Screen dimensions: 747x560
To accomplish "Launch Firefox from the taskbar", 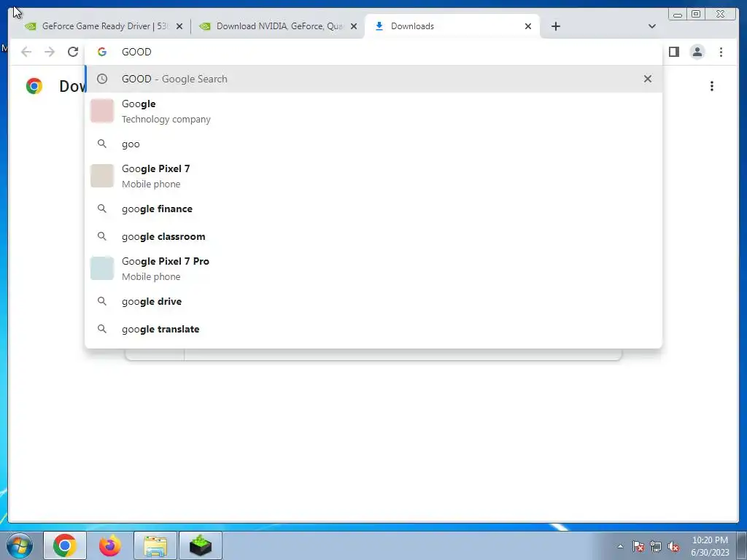I will tap(110, 545).
